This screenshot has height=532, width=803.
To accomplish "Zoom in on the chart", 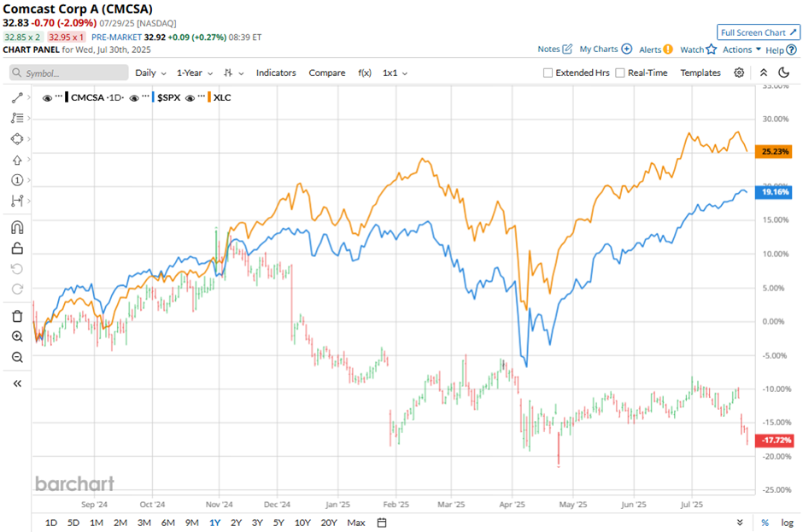I will click(x=17, y=336).
